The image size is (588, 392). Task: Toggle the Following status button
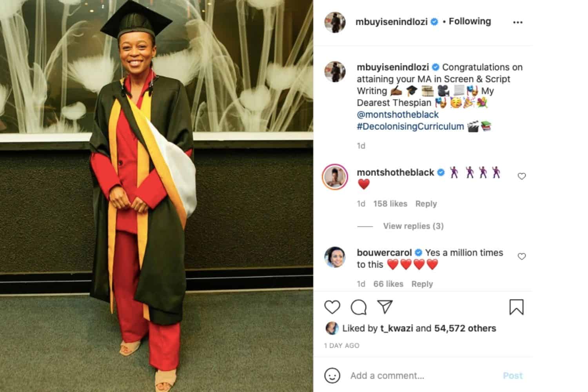point(470,21)
